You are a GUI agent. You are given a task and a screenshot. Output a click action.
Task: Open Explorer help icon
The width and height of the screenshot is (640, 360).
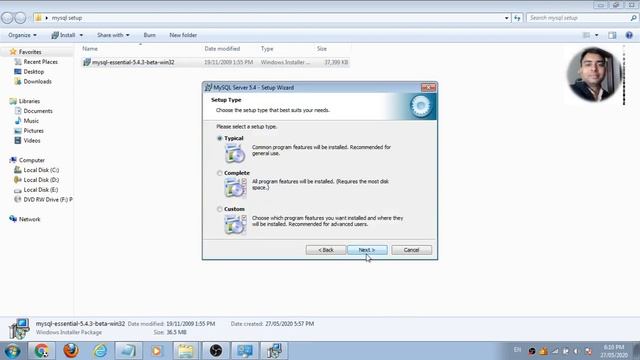(629, 35)
